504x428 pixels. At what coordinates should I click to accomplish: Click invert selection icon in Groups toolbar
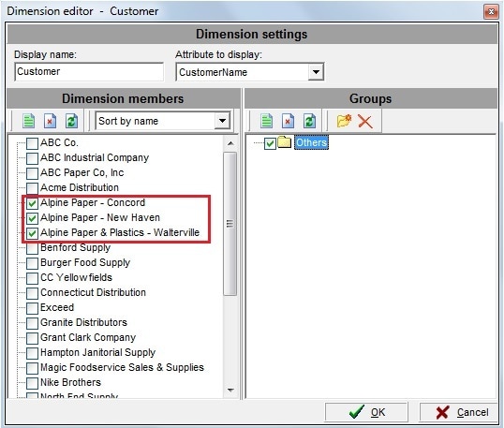(x=309, y=121)
